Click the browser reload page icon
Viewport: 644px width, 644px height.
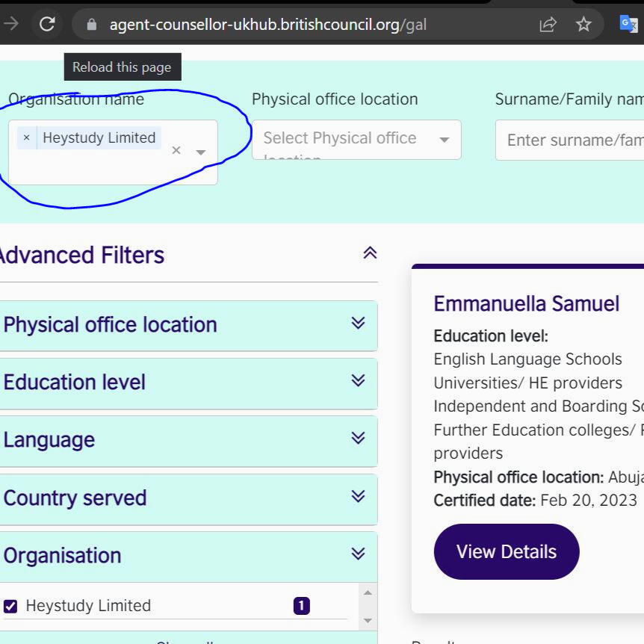(x=47, y=24)
